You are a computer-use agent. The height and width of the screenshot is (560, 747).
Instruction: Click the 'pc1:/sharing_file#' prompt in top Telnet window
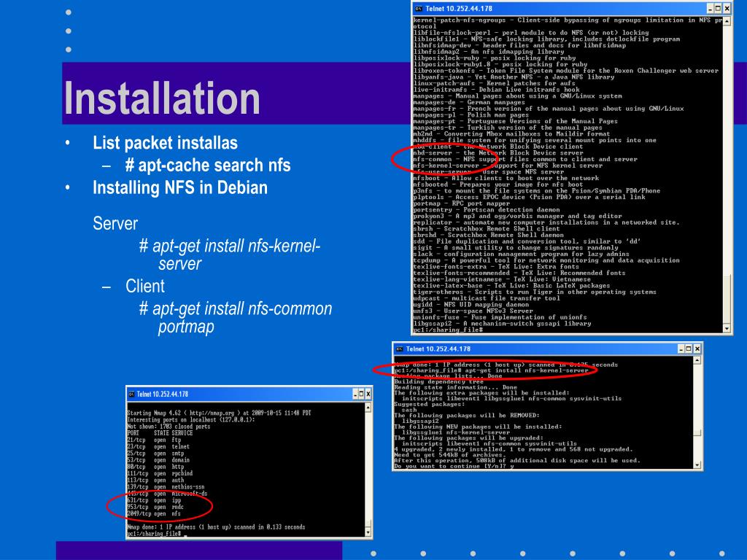click(x=448, y=330)
